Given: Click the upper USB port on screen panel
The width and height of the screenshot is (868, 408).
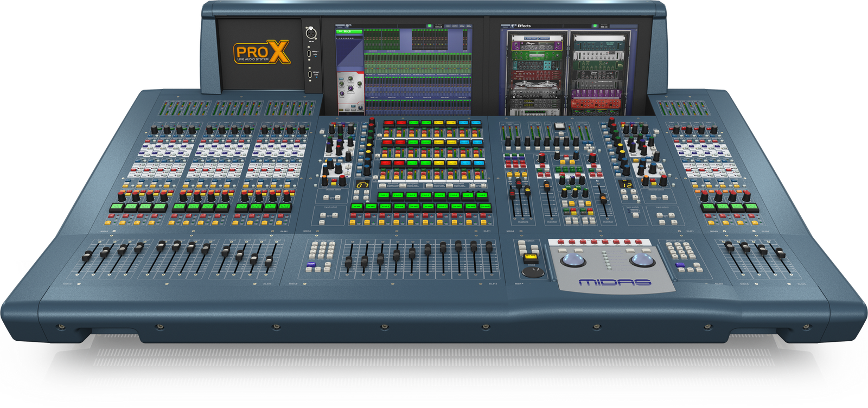Looking at the screenshot, I should pos(309,54).
